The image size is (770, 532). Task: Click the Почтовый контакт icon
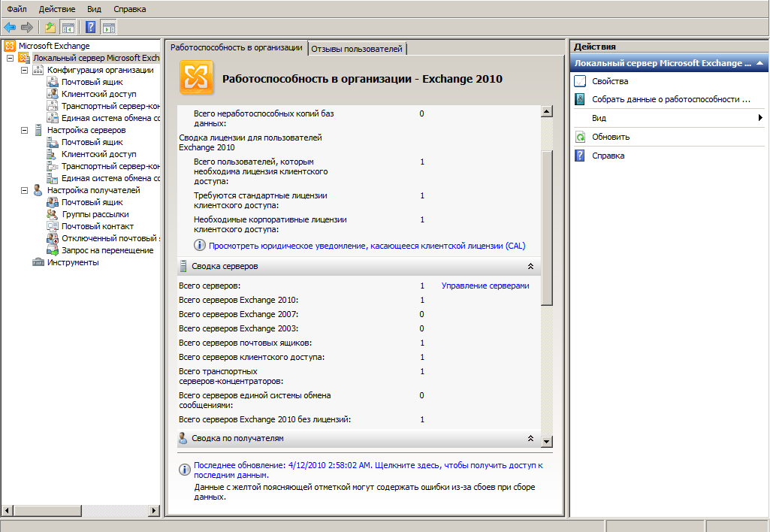52,226
